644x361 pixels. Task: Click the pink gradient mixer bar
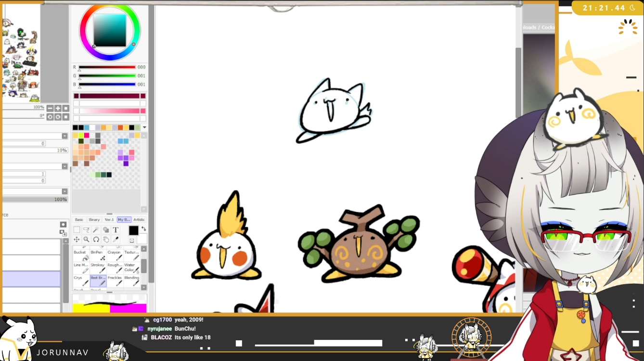[x=109, y=111]
